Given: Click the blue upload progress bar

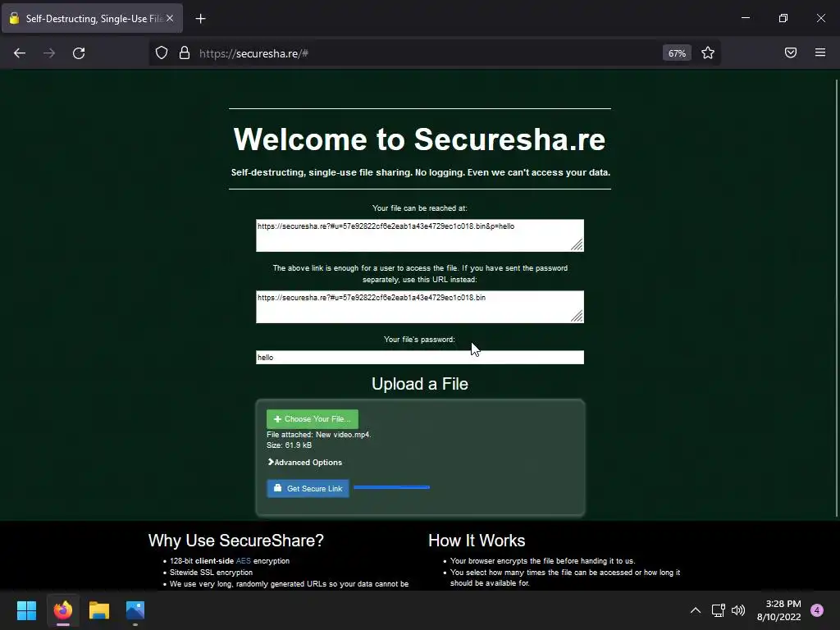Looking at the screenshot, I should [x=391, y=487].
